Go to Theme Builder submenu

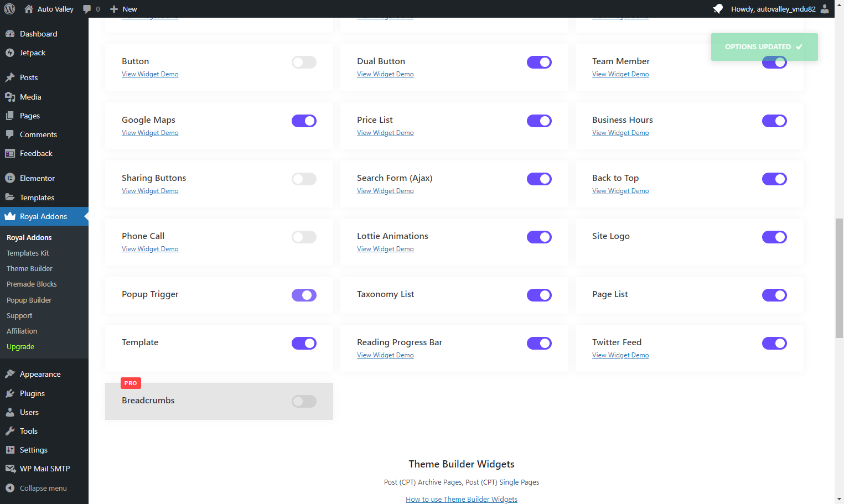coord(29,268)
